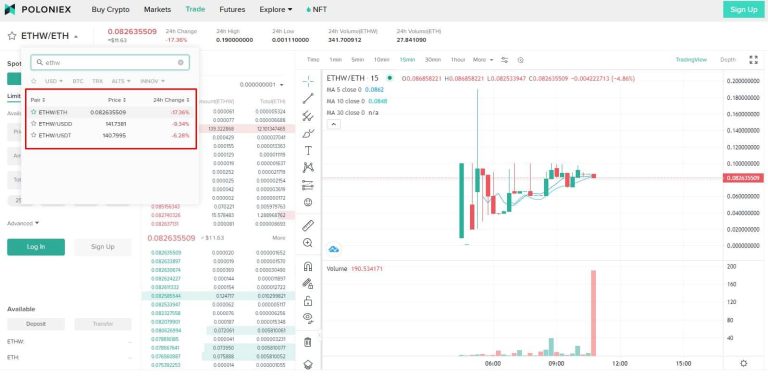768x378 pixels.
Task: Open the Futures page
Action: pos(233,9)
